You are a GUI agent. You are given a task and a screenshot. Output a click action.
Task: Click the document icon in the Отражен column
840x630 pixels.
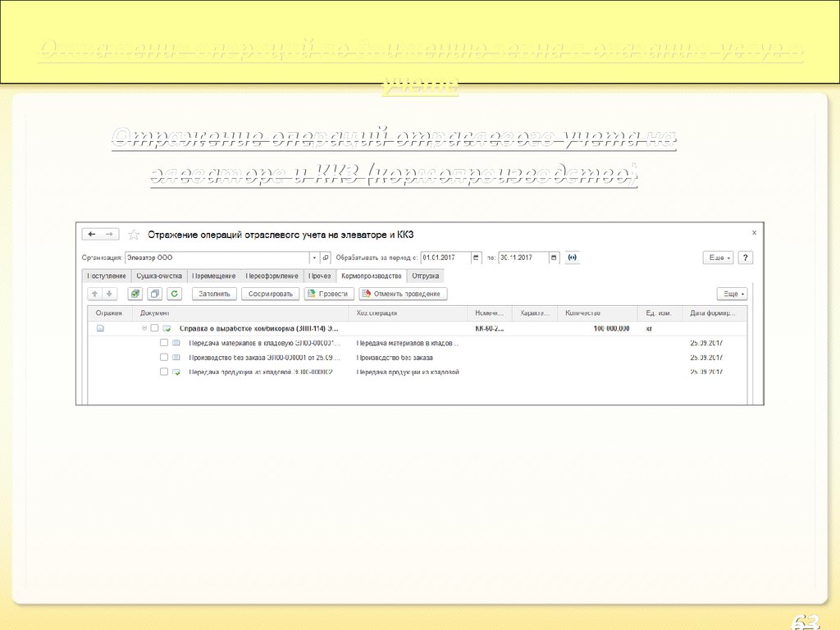[x=100, y=328]
